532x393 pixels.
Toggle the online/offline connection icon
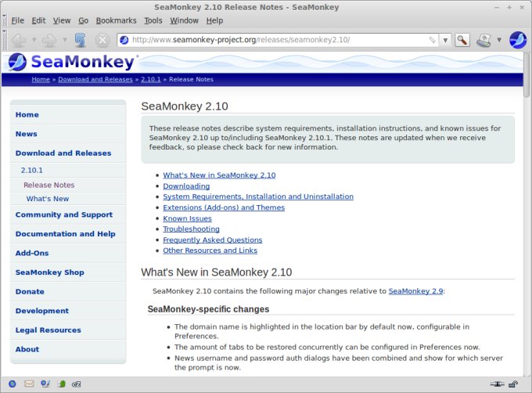point(496,384)
